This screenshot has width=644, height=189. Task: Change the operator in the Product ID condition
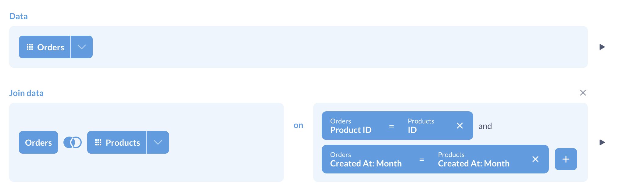tap(392, 126)
